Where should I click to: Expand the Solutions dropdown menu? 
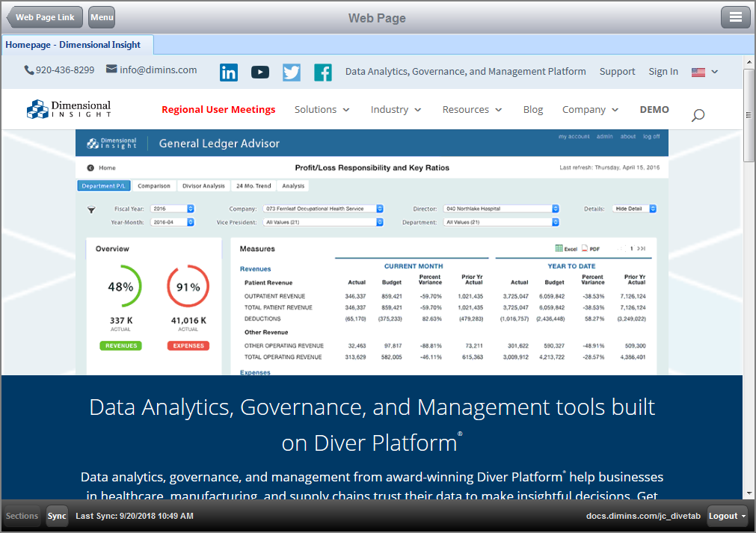(x=322, y=110)
